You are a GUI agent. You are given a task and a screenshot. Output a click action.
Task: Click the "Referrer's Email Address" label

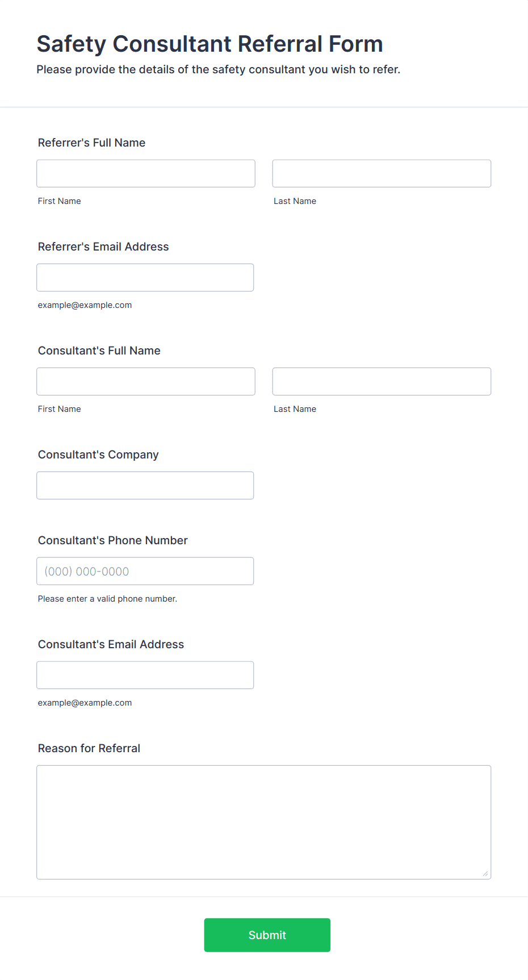pyautogui.click(x=103, y=247)
